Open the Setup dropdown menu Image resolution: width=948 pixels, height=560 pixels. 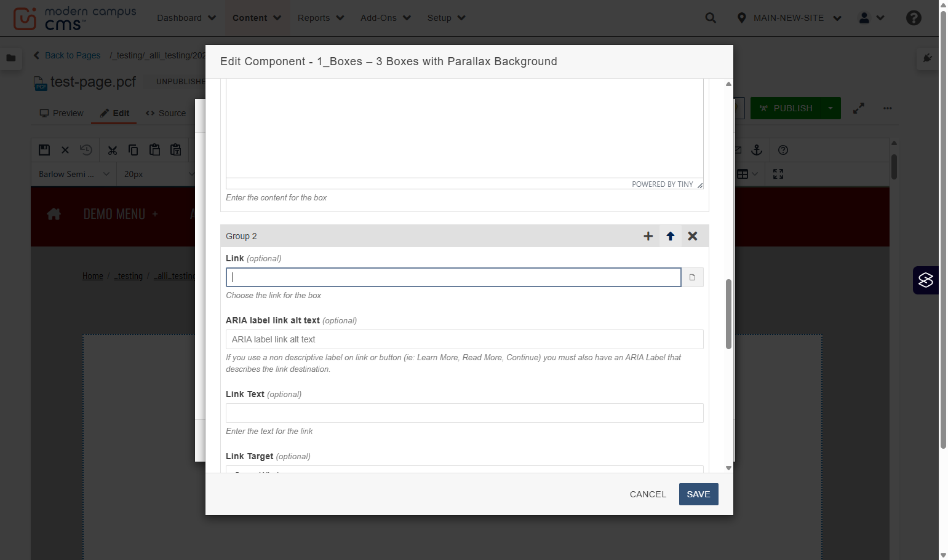click(446, 18)
